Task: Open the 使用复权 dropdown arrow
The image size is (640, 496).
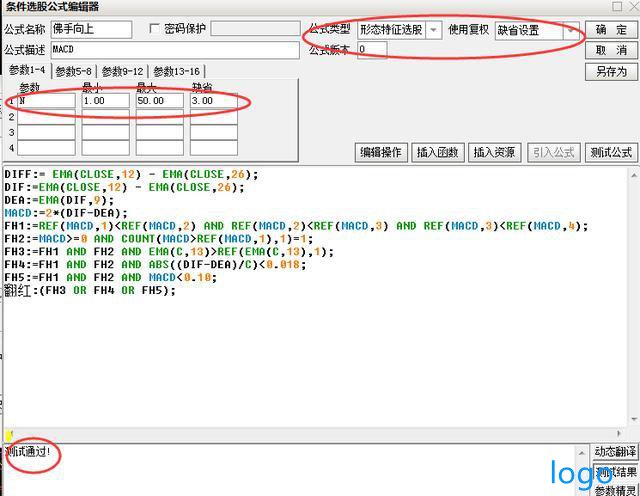Action: tap(571, 31)
